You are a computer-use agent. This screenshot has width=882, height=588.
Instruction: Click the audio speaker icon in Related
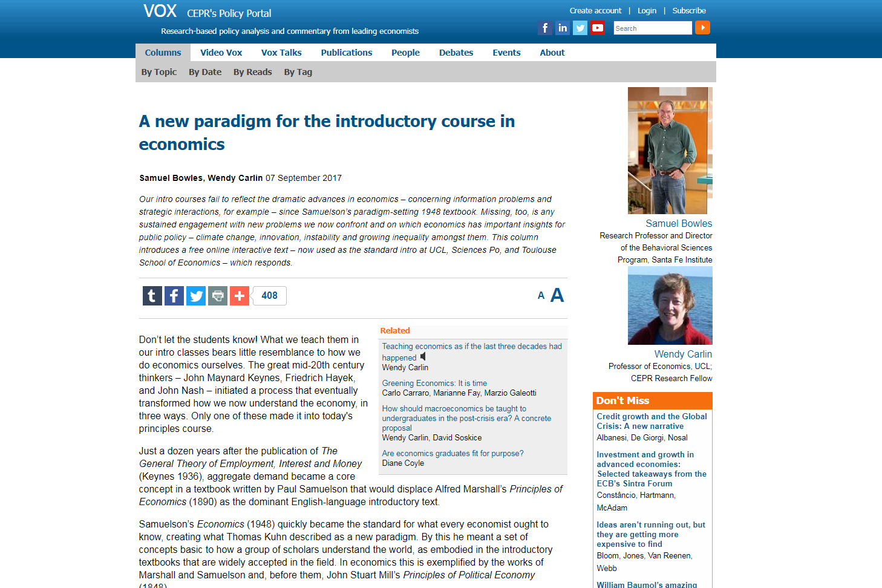(x=423, y=357)
